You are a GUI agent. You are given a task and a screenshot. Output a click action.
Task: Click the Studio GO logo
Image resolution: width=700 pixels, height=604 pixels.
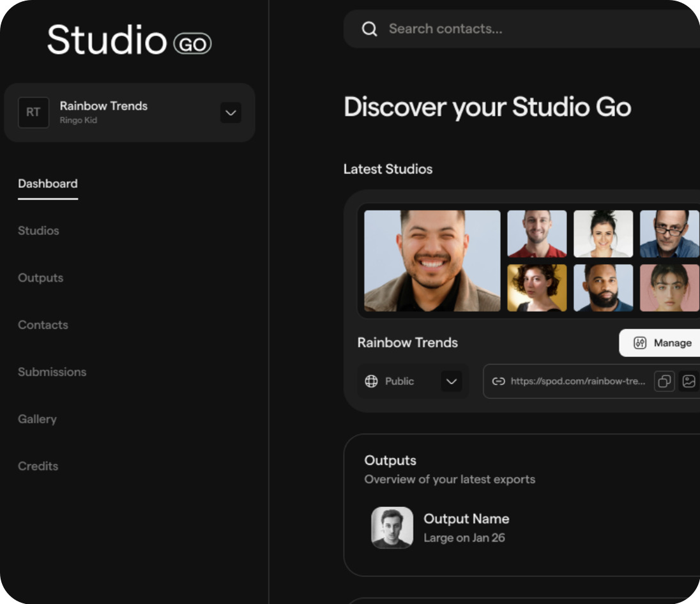[x=129, y=40]
